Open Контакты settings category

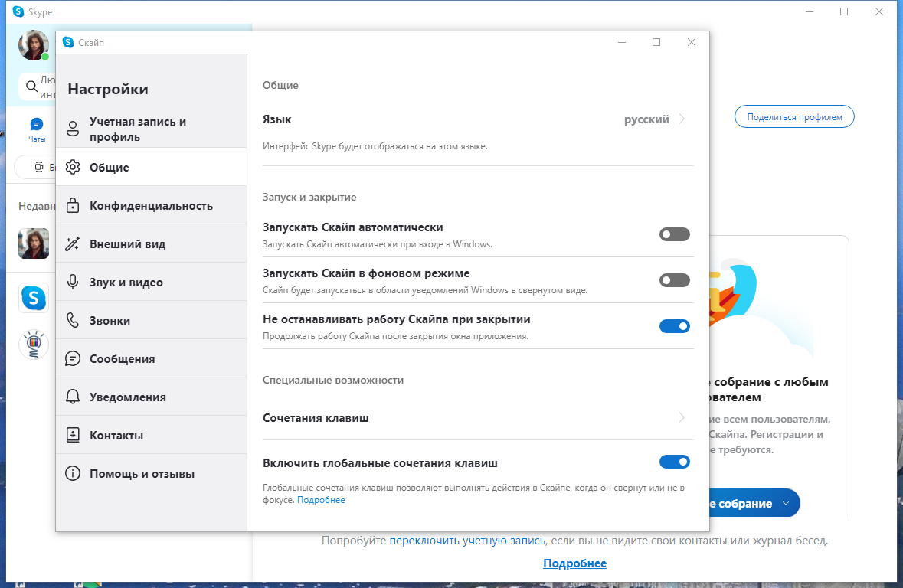[x=152, y=436]
